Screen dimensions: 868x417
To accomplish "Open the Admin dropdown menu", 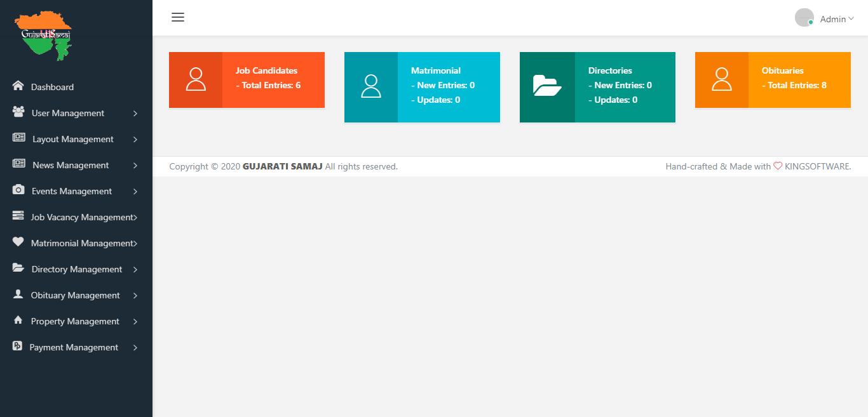I will tap(836, 19).
